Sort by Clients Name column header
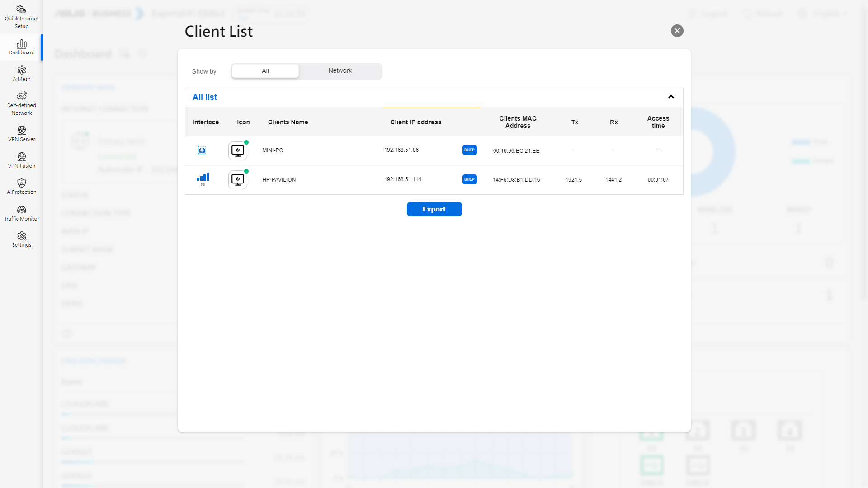The image size is (868, 488). [x=288, y=122]
